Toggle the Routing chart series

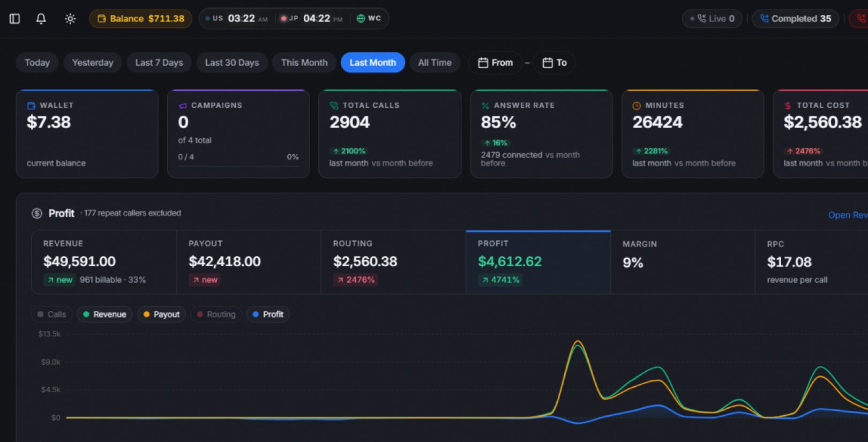[x=216, y=314]
